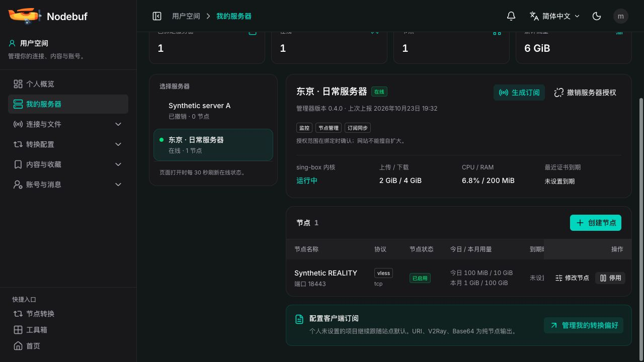Click the 转换配置 repeat icon
This screenshot has height=362, width=644.
[18, 144]
